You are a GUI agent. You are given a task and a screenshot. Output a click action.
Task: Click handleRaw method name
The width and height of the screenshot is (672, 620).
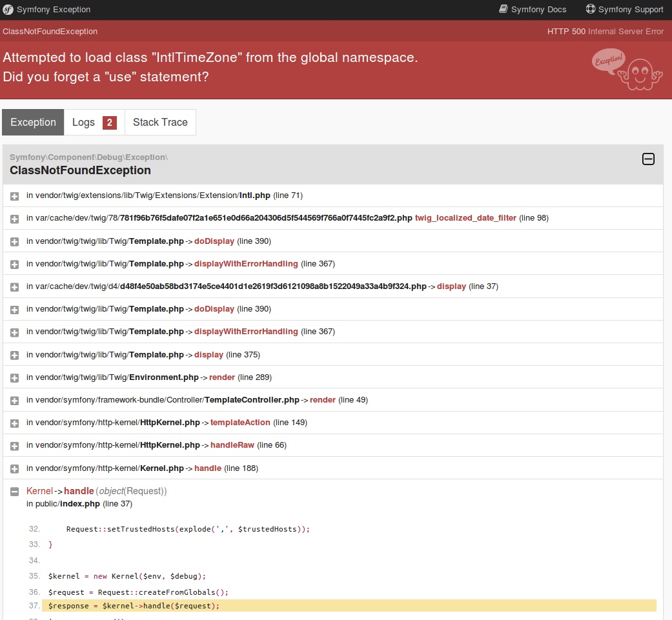[x=232, y=445]
